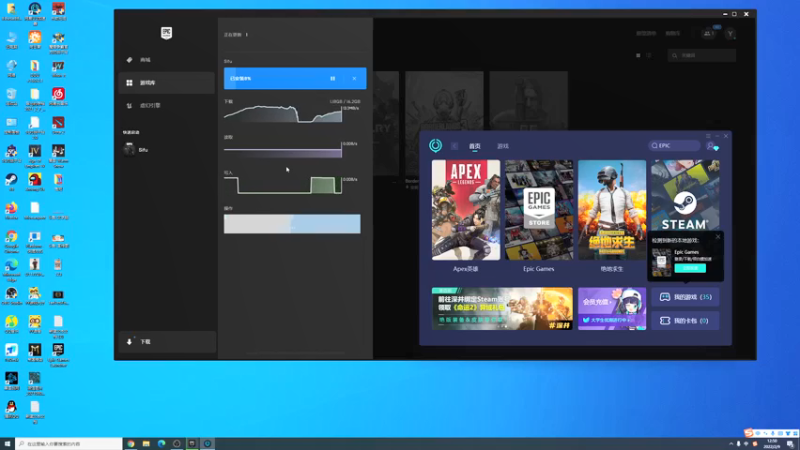Open the Microsoft Edge desktop shortcut
The width and height of the screenshot is (800, 450).
(11, 269)
